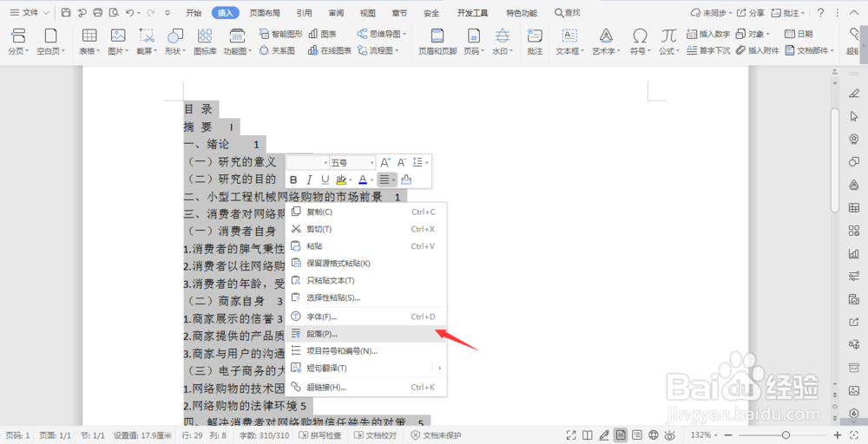This screenshot has height=444, width=868.
Task: Open the 形状 shapes tool
Action: tap(175, 42)
